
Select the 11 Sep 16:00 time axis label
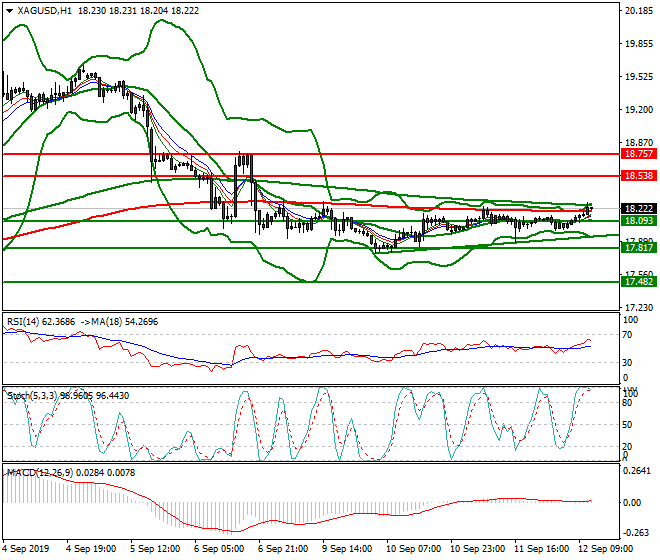tap(541, 549)
